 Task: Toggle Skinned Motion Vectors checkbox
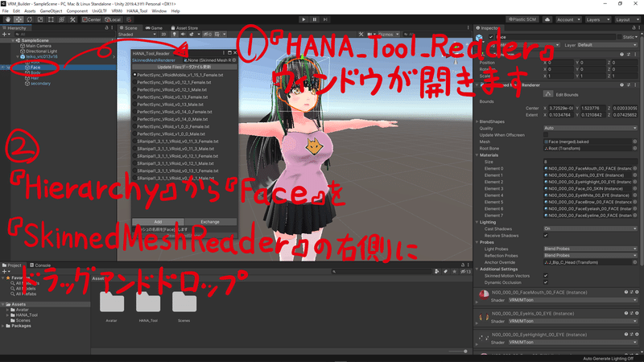coord(546,276)
